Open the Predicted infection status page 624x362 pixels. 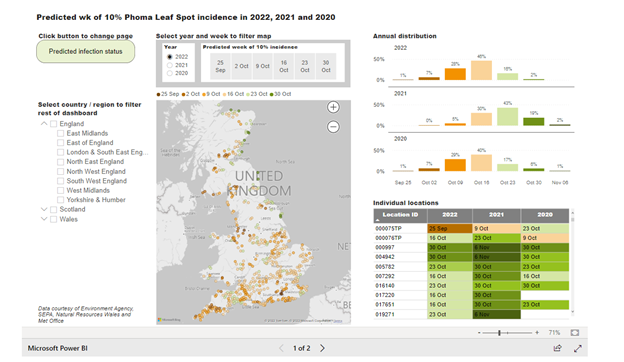click(86, 52)
